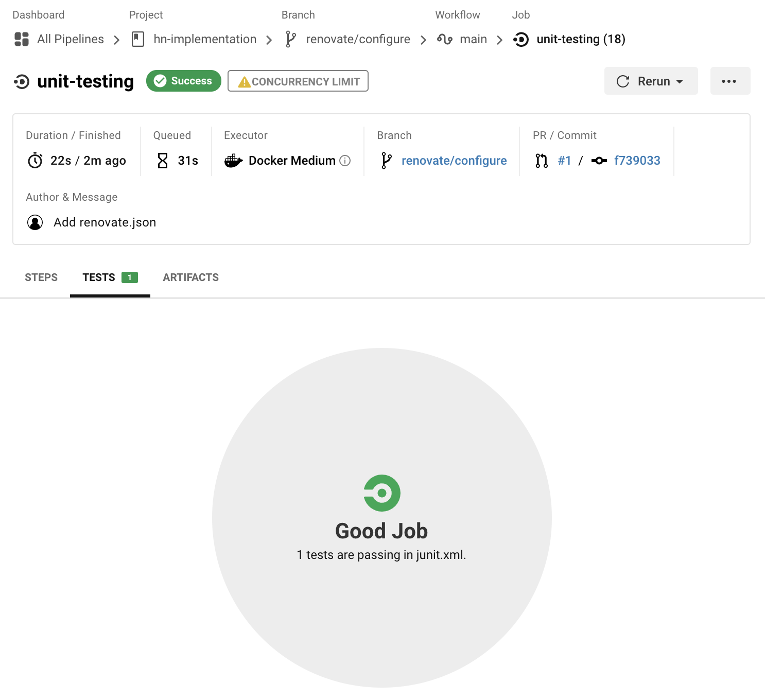Click the circular rerun arrow icon

point(623,81)
